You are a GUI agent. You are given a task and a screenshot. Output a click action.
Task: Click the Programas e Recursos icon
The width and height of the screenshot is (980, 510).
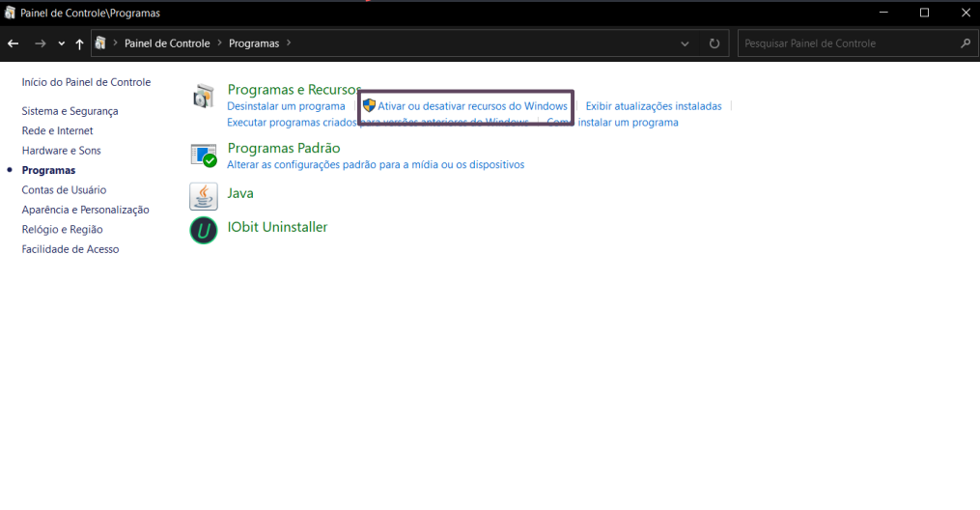203,97
